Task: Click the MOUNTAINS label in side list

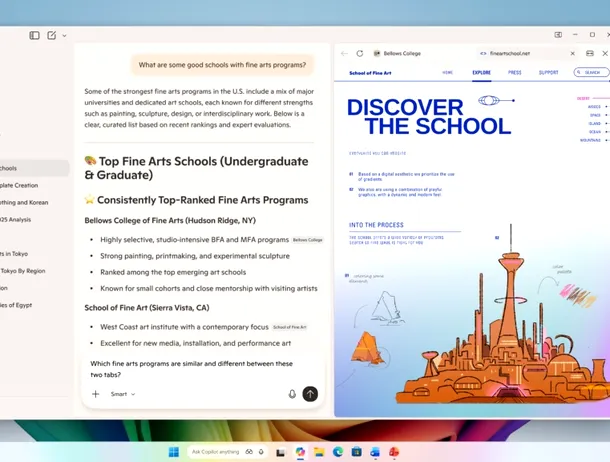Action: pos(591,140)
